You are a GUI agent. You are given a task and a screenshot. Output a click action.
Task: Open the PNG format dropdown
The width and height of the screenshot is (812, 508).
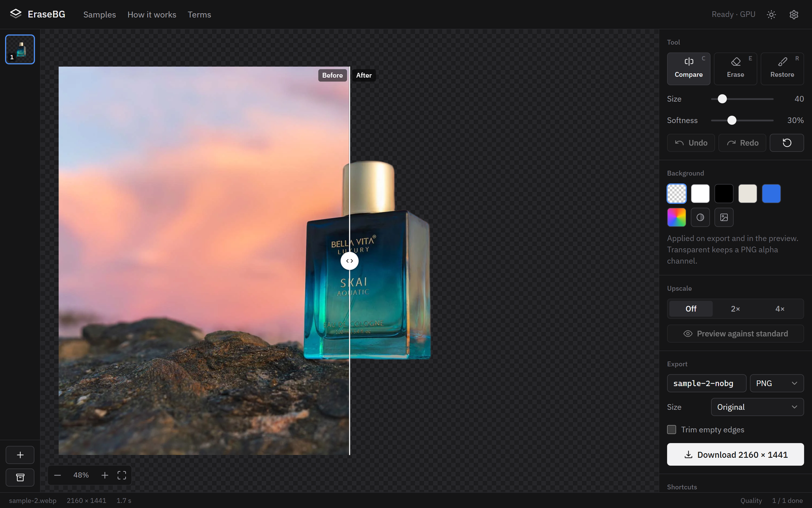tap(776, 384)
